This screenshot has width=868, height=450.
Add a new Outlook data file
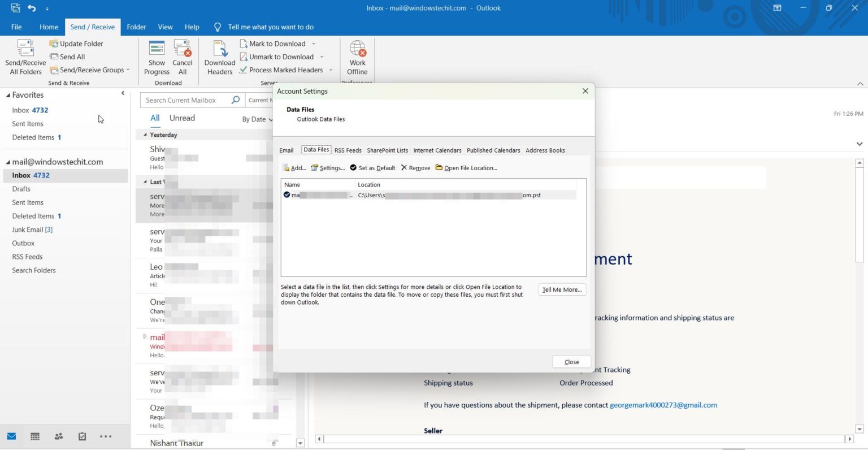294,167
